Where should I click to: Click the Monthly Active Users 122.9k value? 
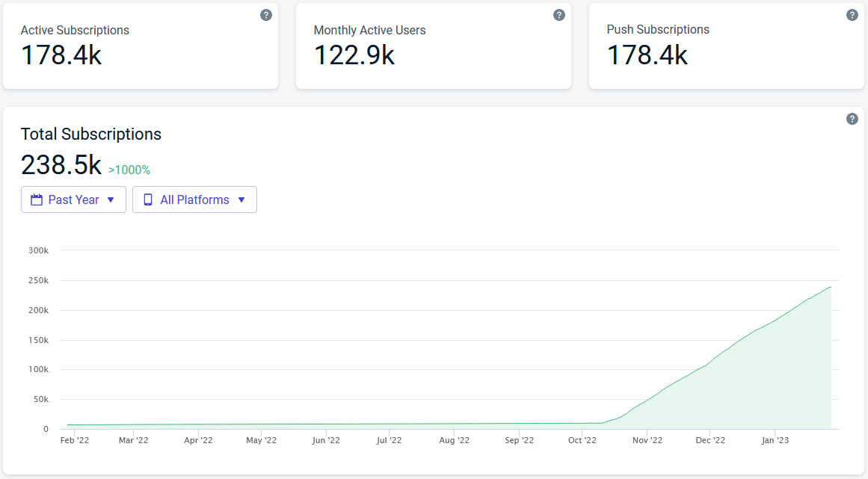tap(354, 55)
